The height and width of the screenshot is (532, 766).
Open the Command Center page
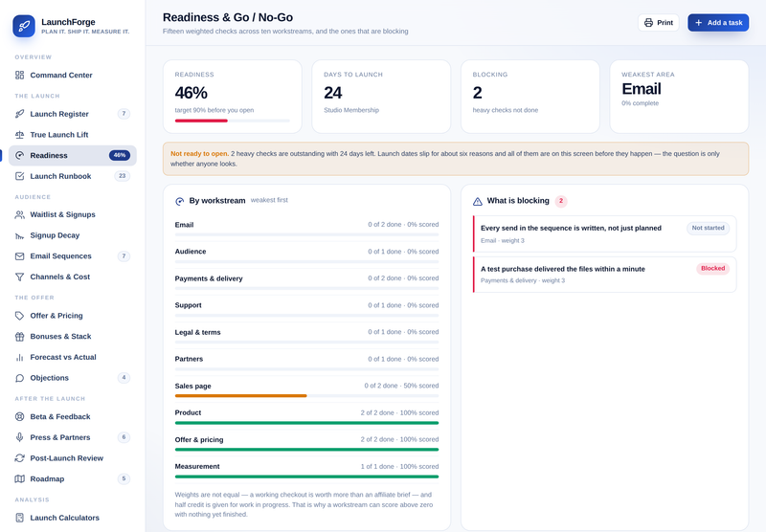click(x=73, y=76)
